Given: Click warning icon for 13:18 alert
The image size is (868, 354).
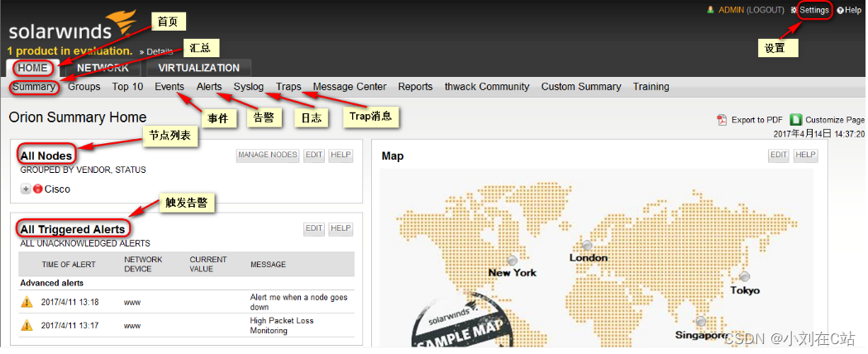Looking at the screenshot, I should [26, 302].
